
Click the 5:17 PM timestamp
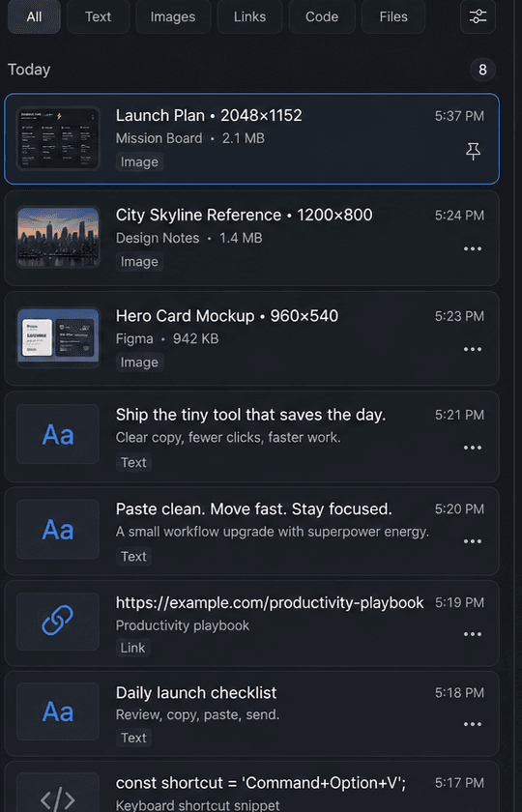pos(459,783)
